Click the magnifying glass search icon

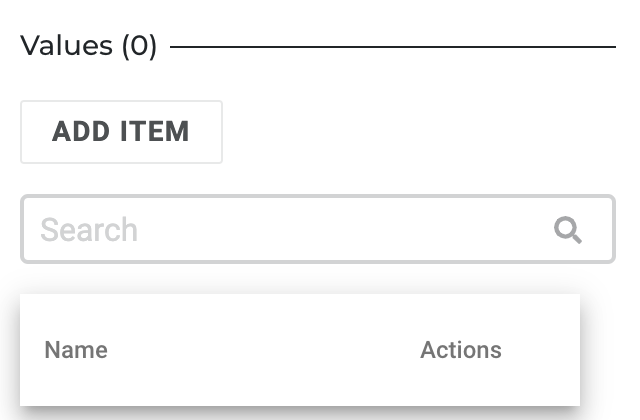point(568,230)
